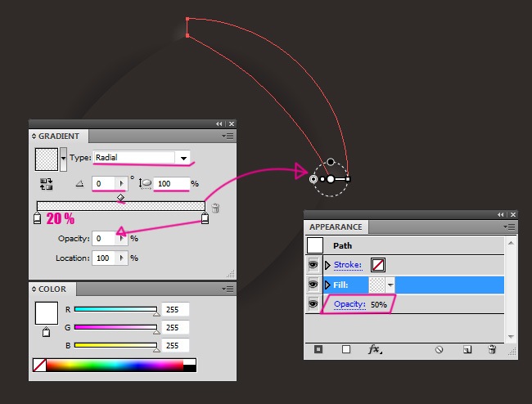Select the Color panel tab
The image size is (532, 404).
(52, 289)
